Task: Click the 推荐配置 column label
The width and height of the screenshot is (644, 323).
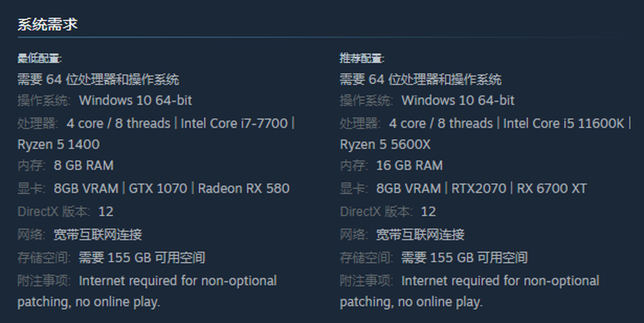Action: (361, 58)
